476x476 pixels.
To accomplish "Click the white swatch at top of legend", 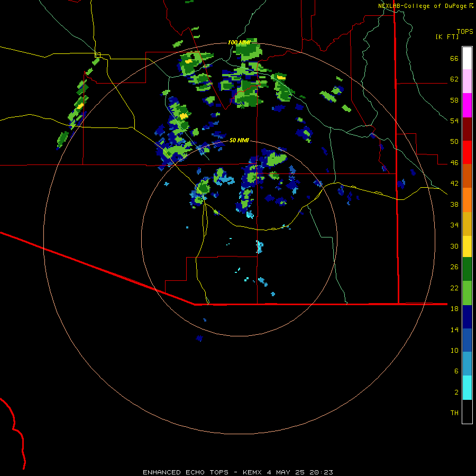I will [467, 58].
